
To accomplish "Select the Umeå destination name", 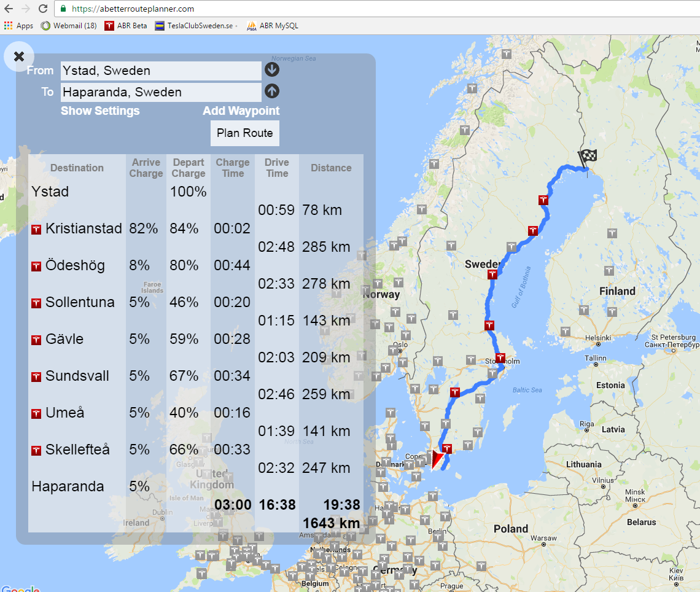I will tap(64, 413).
